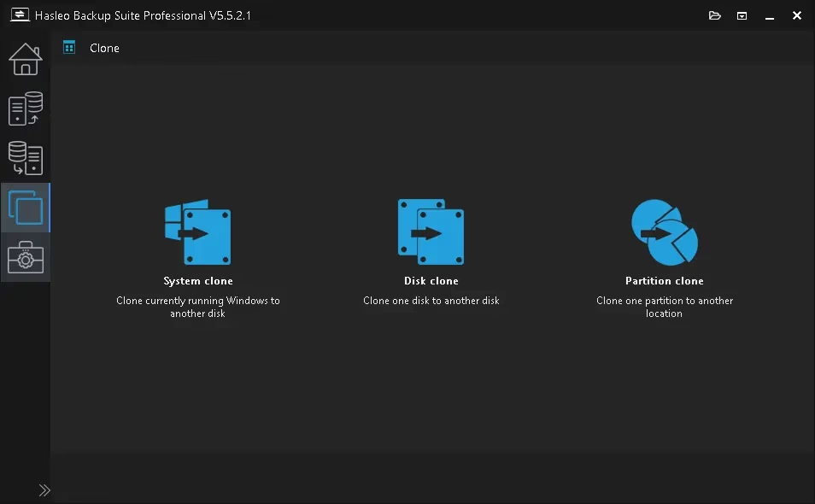Open the Restore section in sidebar
Viewport: 815px width, 504px height.
tap(25, 158)
